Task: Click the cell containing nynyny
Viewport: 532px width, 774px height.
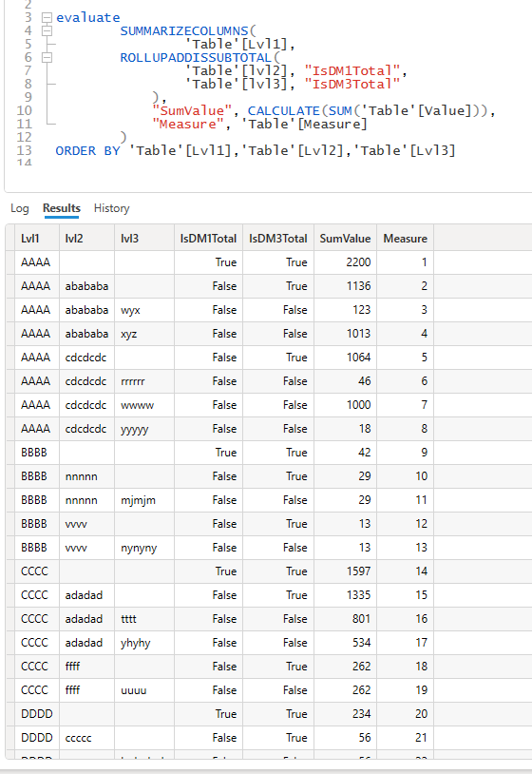Action: [x=144, y=548]
